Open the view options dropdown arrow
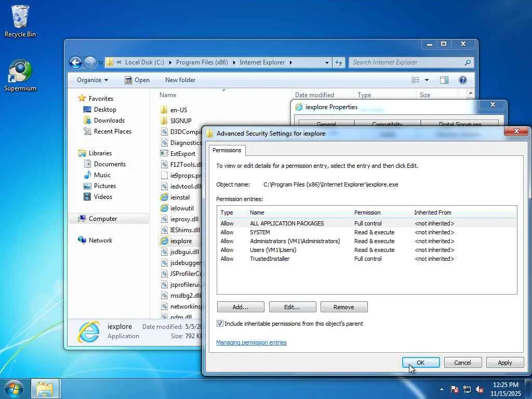The height and width of the screenshot is (399, 532). 427,80
